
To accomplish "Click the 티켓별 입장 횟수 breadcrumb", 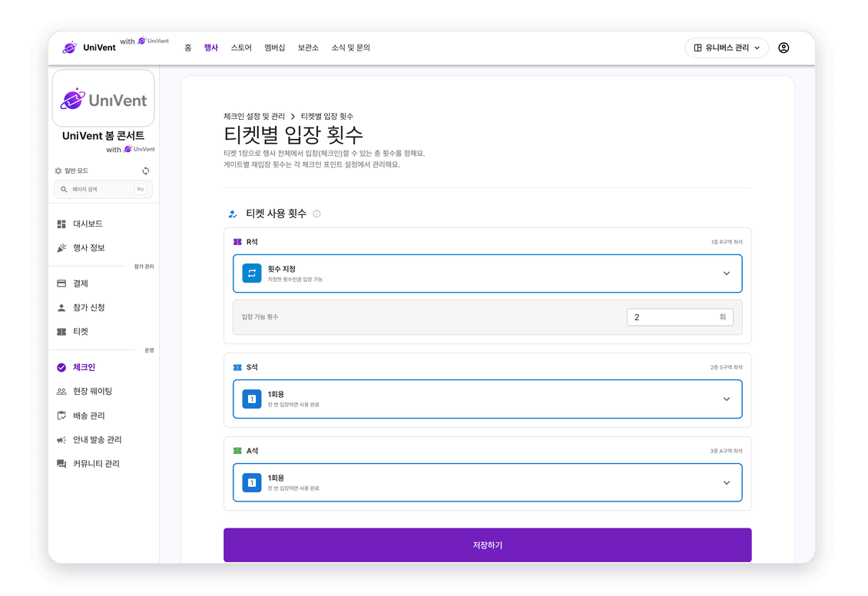I will click(327, 116).
